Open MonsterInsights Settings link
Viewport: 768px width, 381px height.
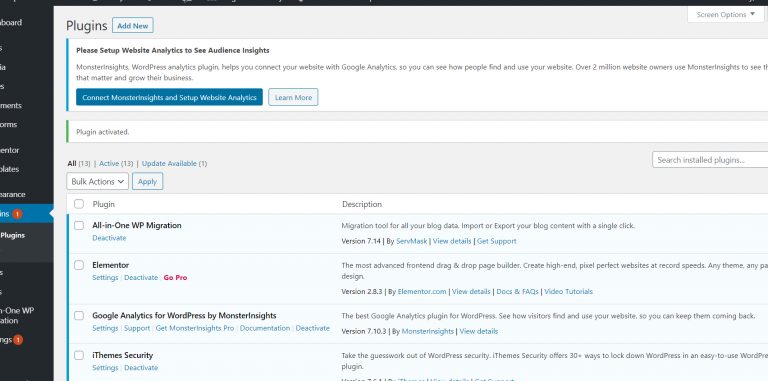(105, 328)
